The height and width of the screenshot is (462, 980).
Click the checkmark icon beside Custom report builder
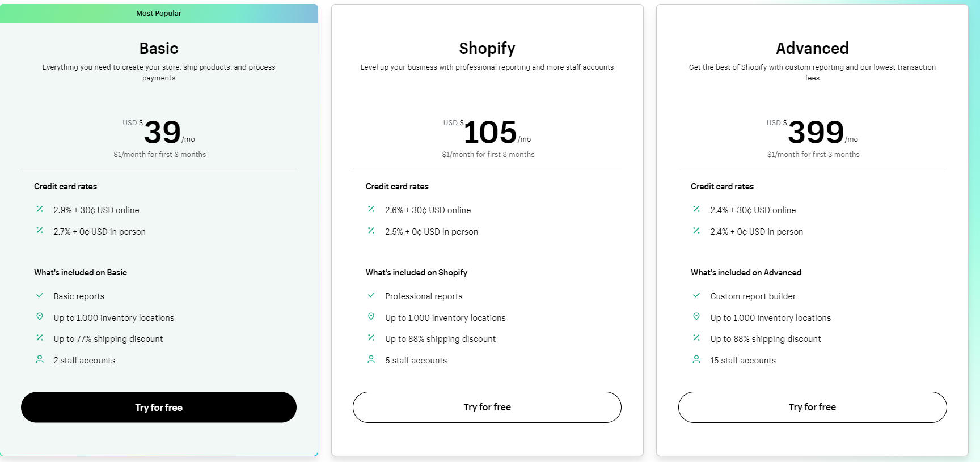click(696, 295)
